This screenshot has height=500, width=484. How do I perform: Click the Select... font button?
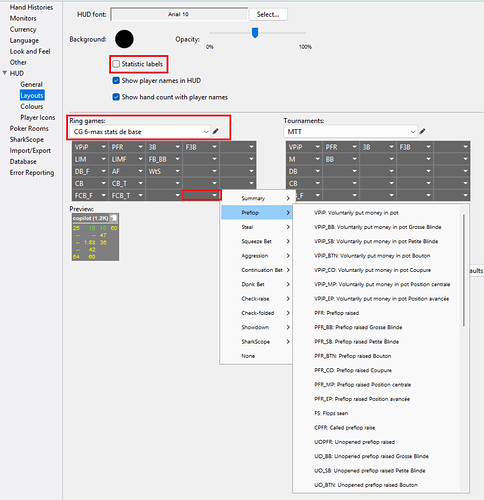coord(268,14)
